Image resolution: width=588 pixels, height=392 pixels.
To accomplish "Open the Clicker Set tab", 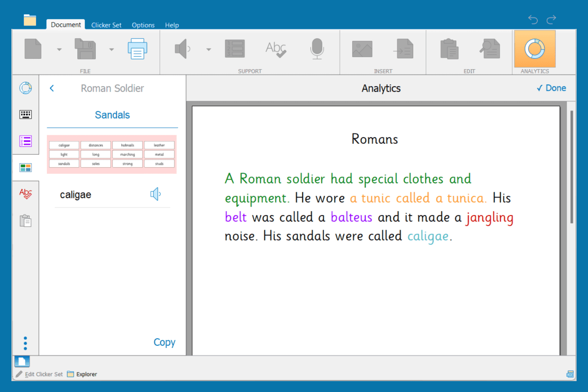I will pyautogui.click(x=106, y=25).
